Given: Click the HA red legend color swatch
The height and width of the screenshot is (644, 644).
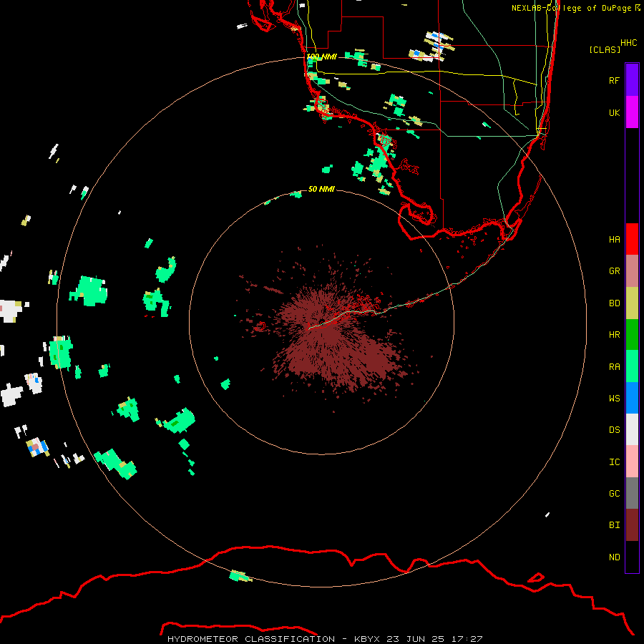Looking at the screenshot, I should coord(632,239).
